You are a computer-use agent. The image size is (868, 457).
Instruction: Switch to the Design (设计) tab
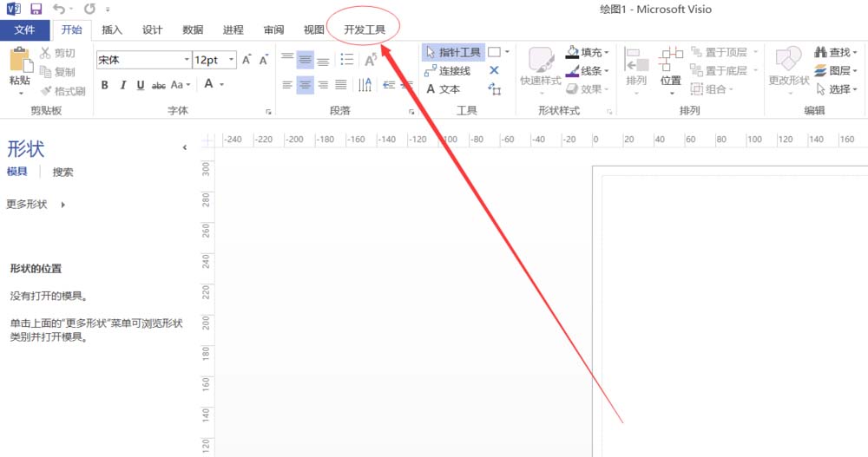click(x=152, y=29)
